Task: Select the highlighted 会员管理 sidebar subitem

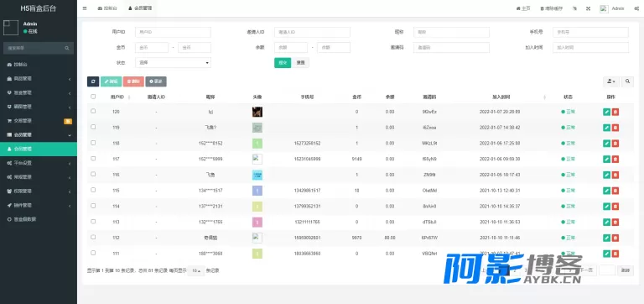Action: tap(39, 149)
